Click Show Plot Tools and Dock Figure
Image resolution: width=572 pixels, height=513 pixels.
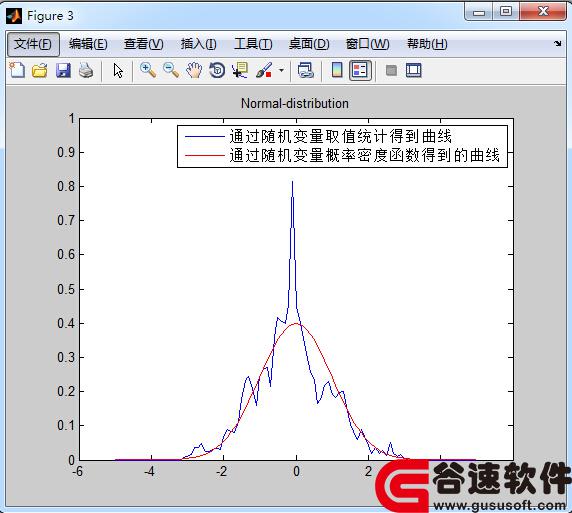pos(414,70)
